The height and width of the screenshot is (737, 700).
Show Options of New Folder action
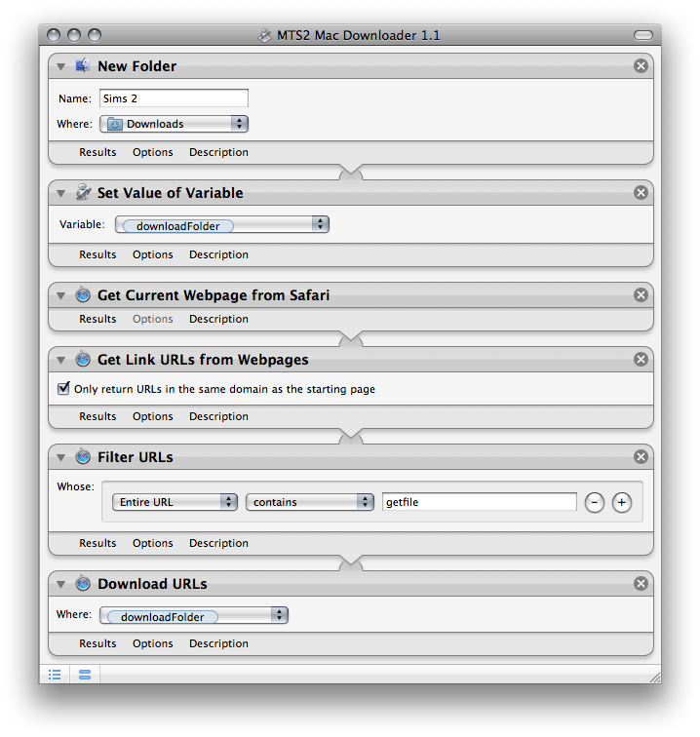(153, 152)
